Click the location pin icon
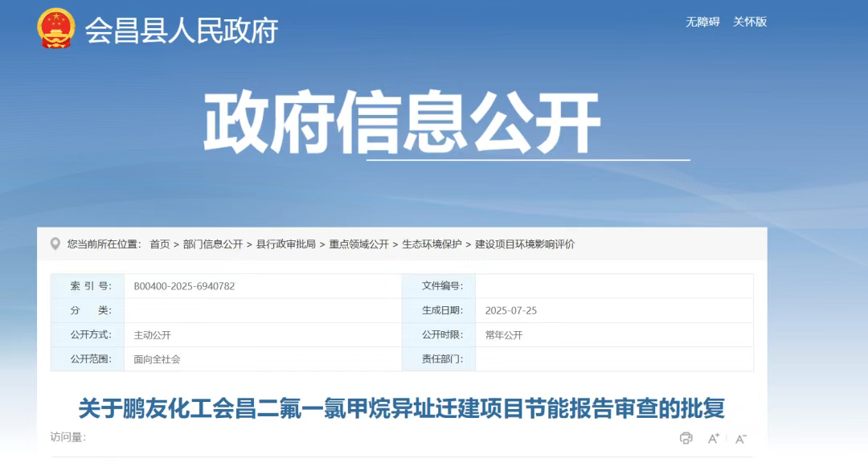868x471 pixels. tap(55, 244)
